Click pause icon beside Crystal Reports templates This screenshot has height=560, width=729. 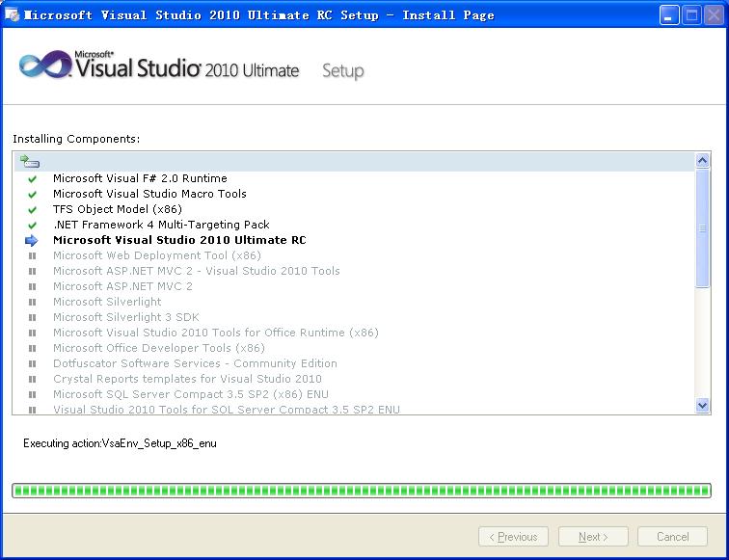[x=32, y=379]
